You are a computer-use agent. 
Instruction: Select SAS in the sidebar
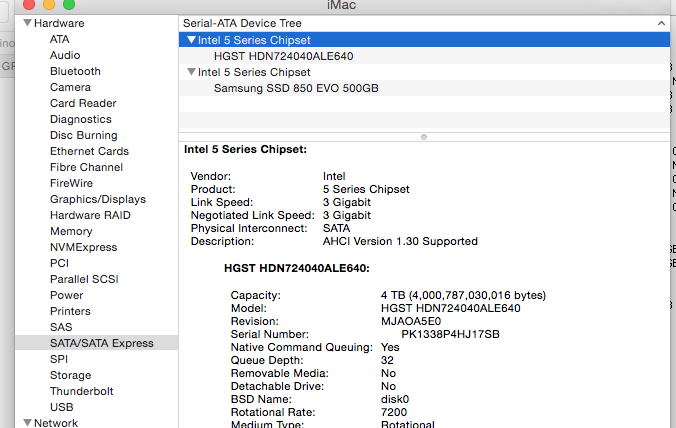pos(61,327)
